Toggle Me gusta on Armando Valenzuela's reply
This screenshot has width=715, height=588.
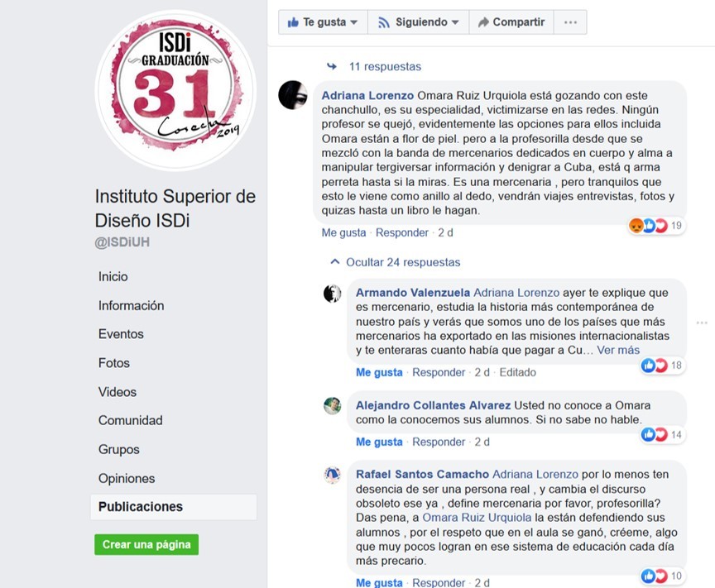click(x=379, y=372)
